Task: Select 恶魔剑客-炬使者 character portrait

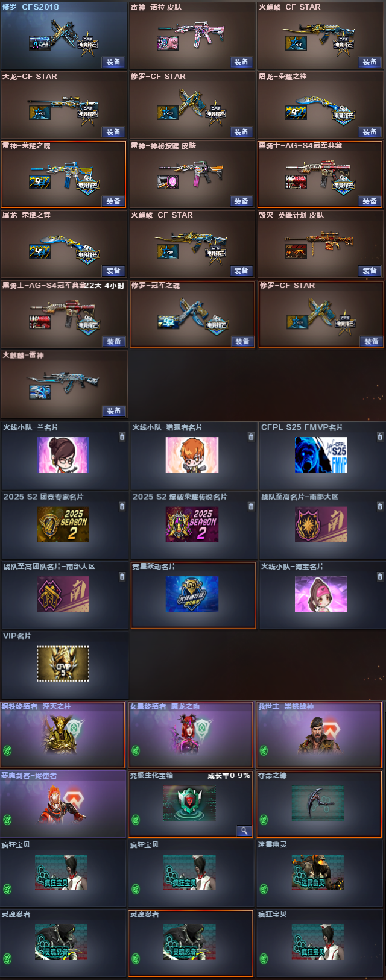Action: point(63,804)
